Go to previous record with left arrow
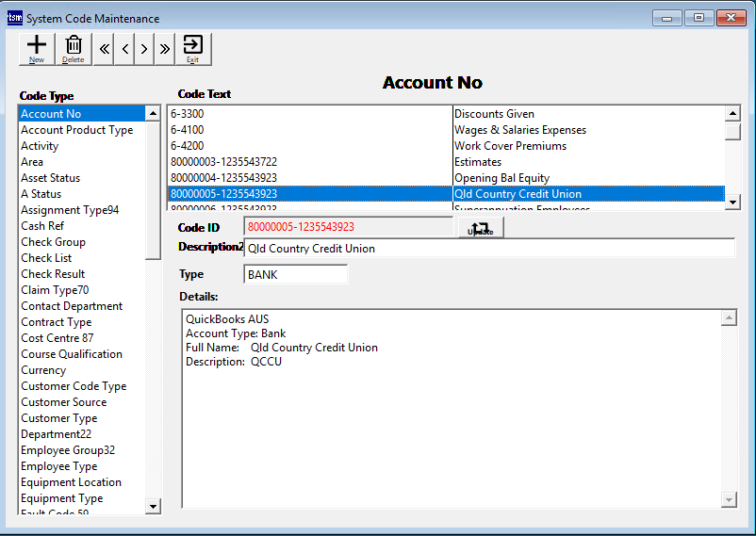Image resolution: width=756 pixels, height=536 pixels. point(124,49)
